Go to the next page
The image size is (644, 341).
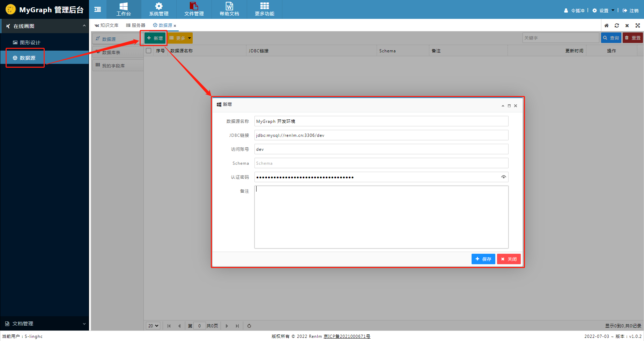click(x=227, y=326)
